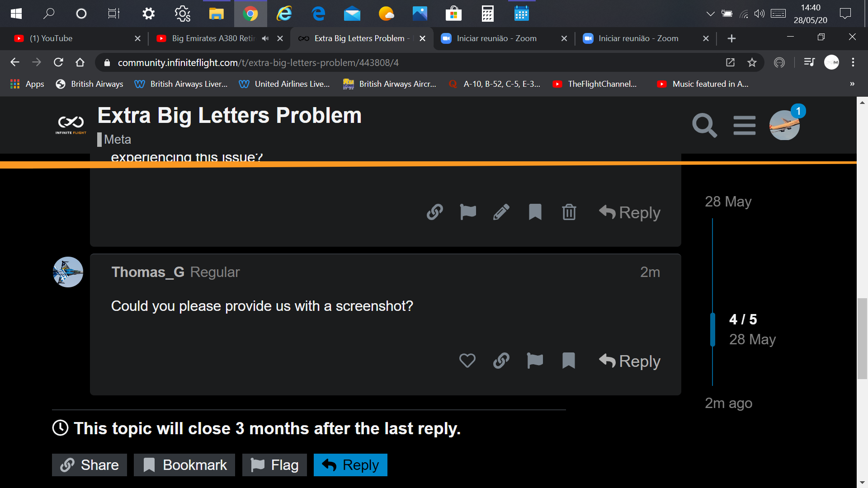Open the forum hamburger menu
The width and height of the screenshot is (868, 488).
pos(744,125)
